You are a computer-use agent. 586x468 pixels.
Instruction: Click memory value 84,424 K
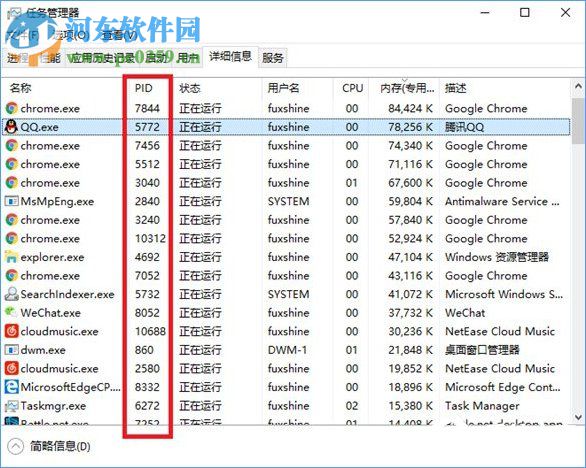point(410,108)
